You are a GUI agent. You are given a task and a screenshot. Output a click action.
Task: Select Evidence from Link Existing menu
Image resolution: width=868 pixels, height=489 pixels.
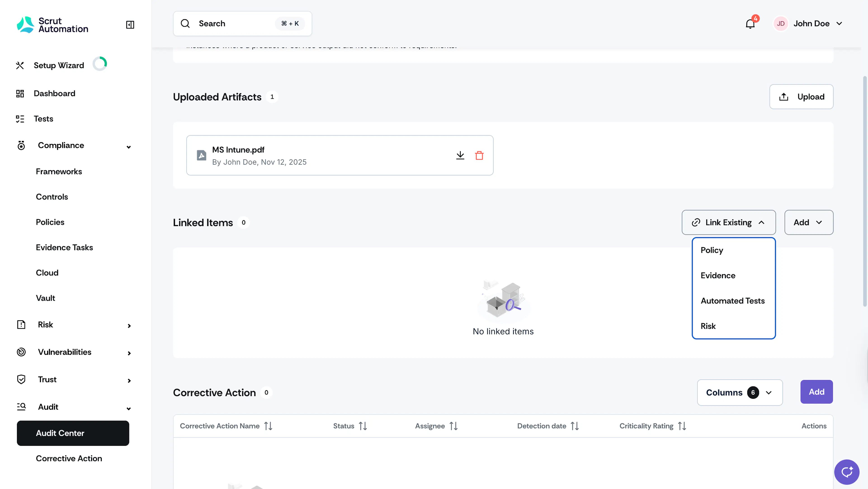[x=734, y=276]
